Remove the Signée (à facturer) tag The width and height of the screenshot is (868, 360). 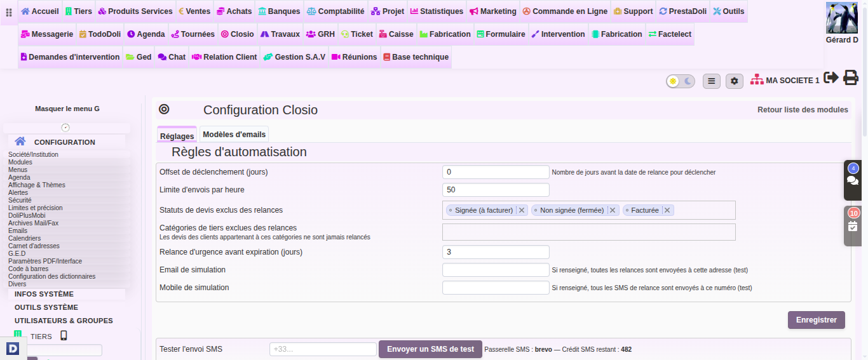point(522,210)
